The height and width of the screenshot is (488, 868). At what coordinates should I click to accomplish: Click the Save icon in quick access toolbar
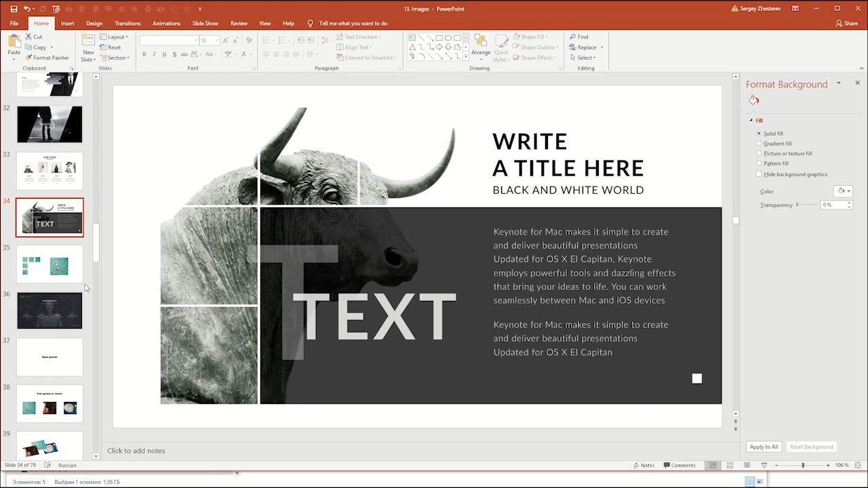14,9
